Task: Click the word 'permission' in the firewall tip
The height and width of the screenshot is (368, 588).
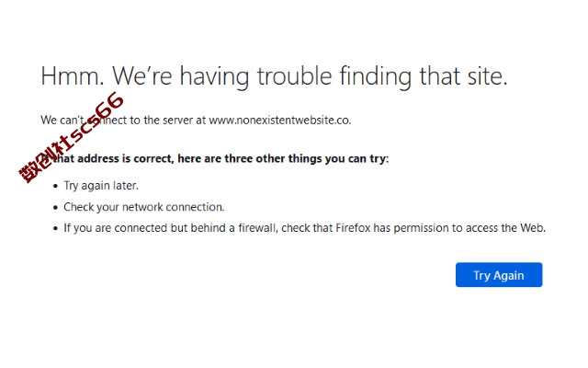Action: point(421,228)
